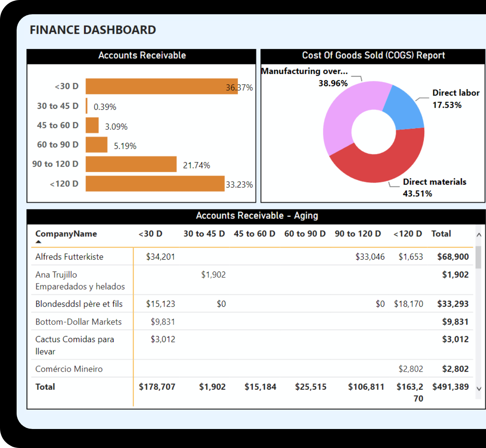Click the FINANCE DASHBOARD heading

pyautogui.click(x=93, y=30)
